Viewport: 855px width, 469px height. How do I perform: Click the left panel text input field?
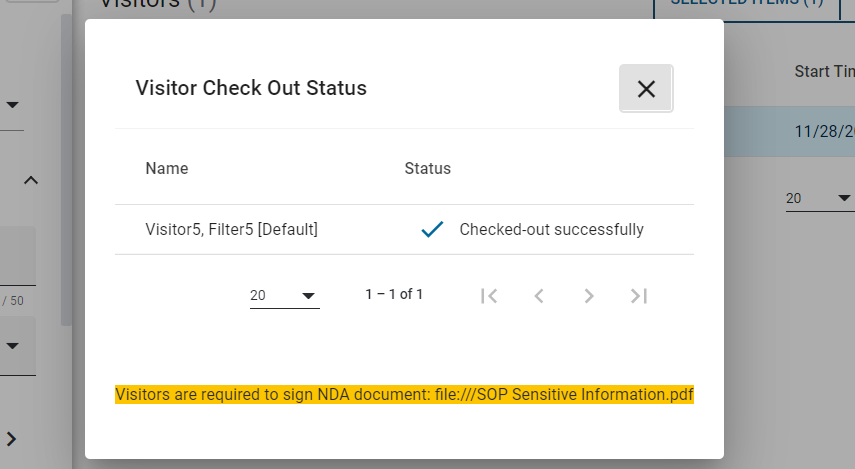(x=18, y=256)
